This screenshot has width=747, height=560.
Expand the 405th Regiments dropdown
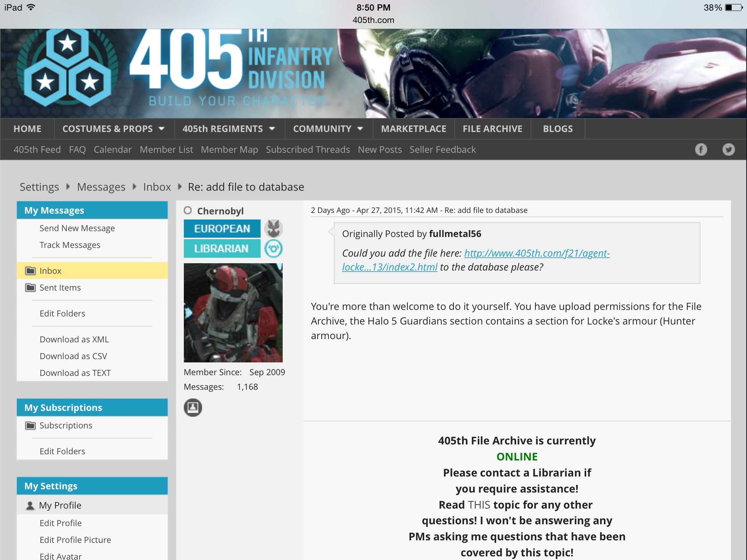tap(272, 129)
